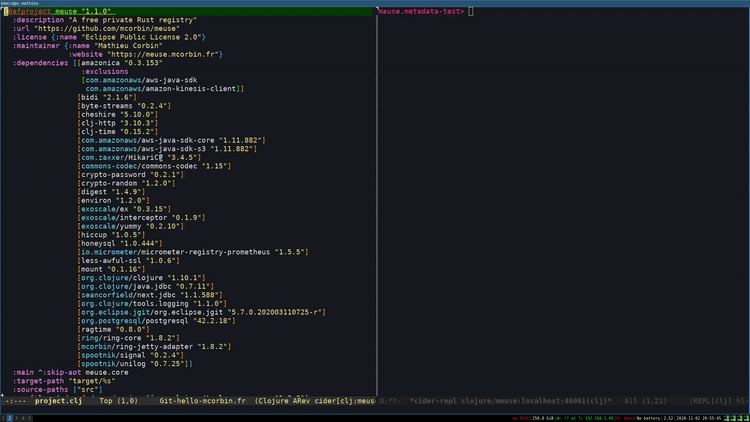Click the No battery status in bottom bar

[648, 419]
